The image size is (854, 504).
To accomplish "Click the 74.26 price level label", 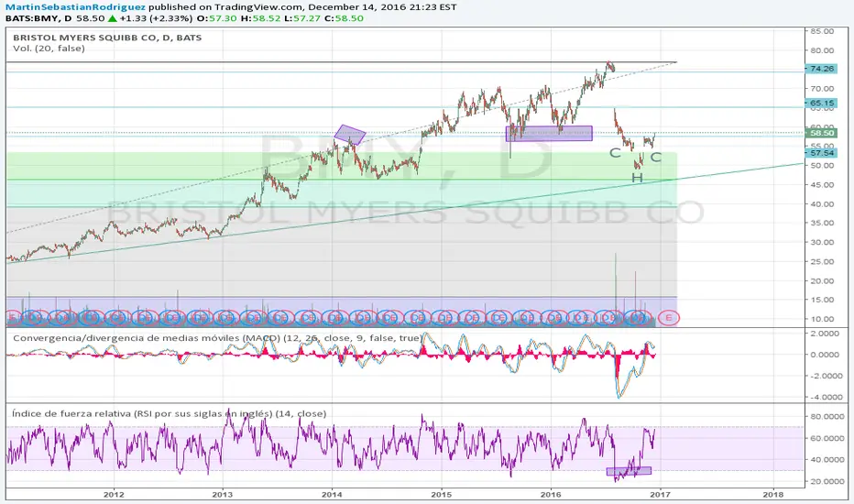I will [821, 69].
